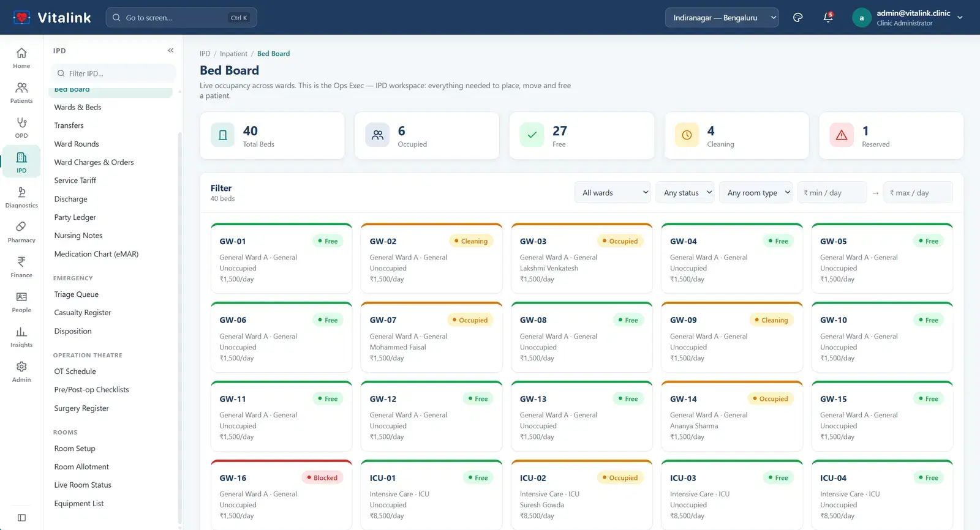Open Admin gear icon
980x530 pixels.
point(21,371)
